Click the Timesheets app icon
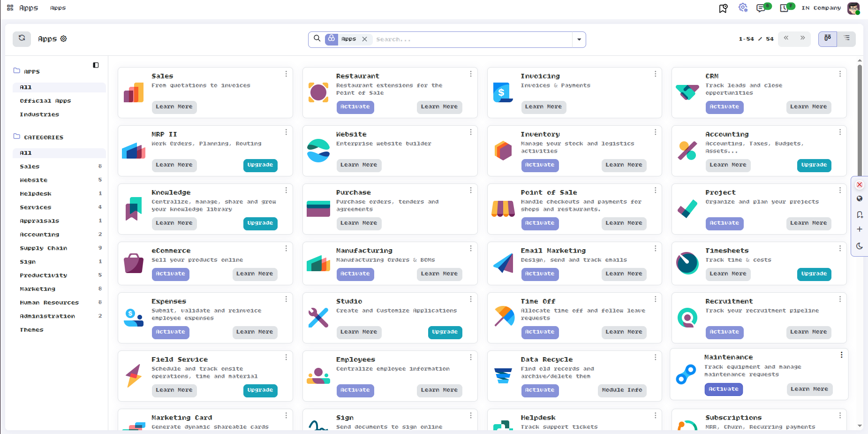 coord(687,263)
